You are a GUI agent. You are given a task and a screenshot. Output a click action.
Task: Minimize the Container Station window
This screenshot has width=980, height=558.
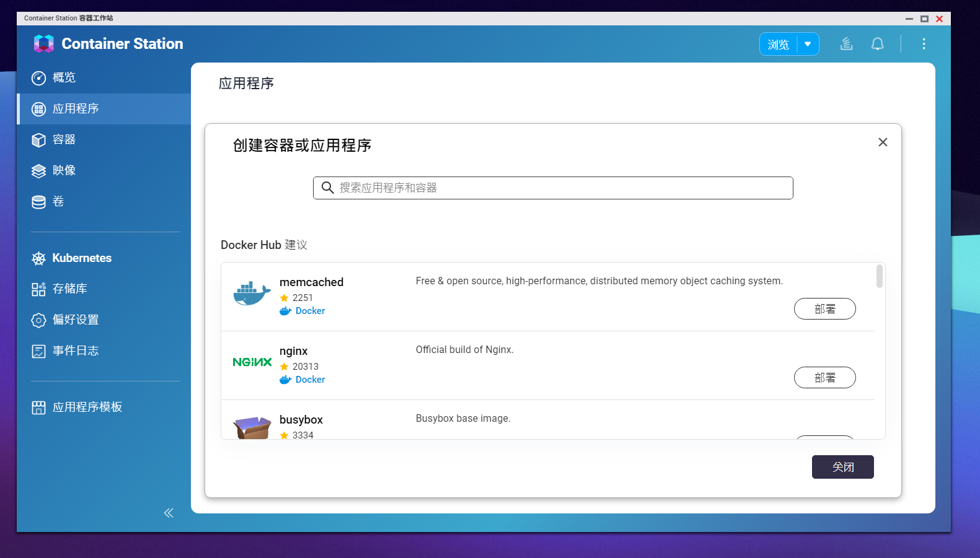pos(909,19)
